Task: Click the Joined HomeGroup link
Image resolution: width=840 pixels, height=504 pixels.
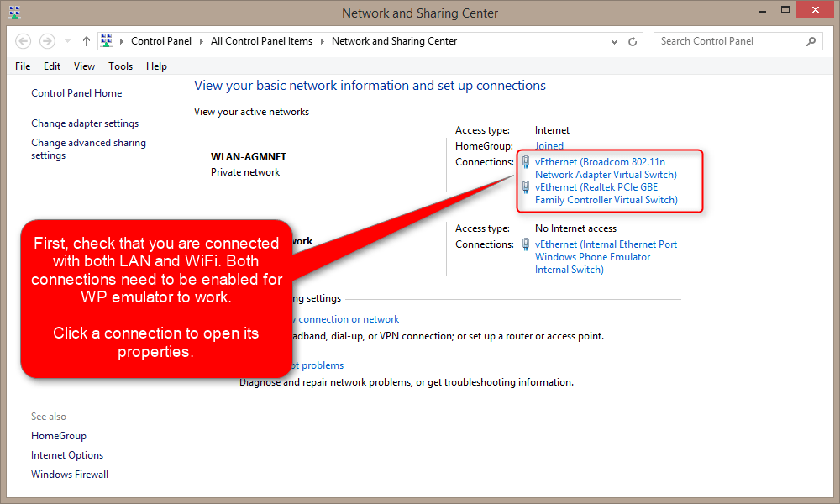Action: point(549,146)
